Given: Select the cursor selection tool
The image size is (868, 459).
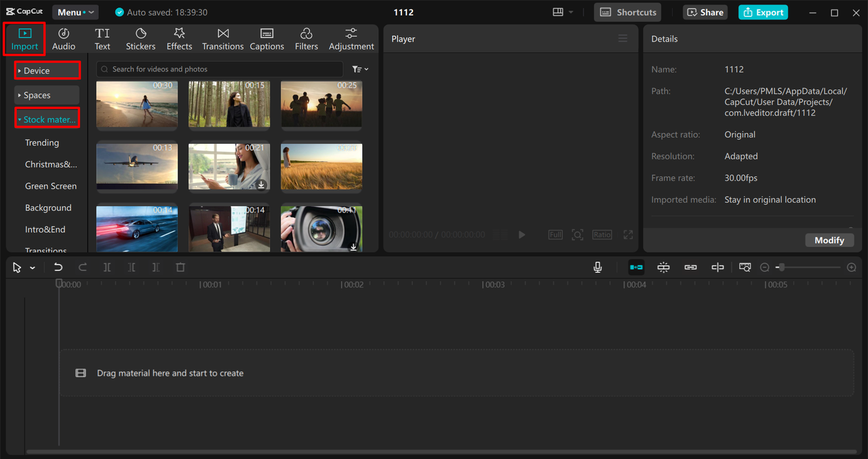Looking at the screenshot, I should (17, 268).
